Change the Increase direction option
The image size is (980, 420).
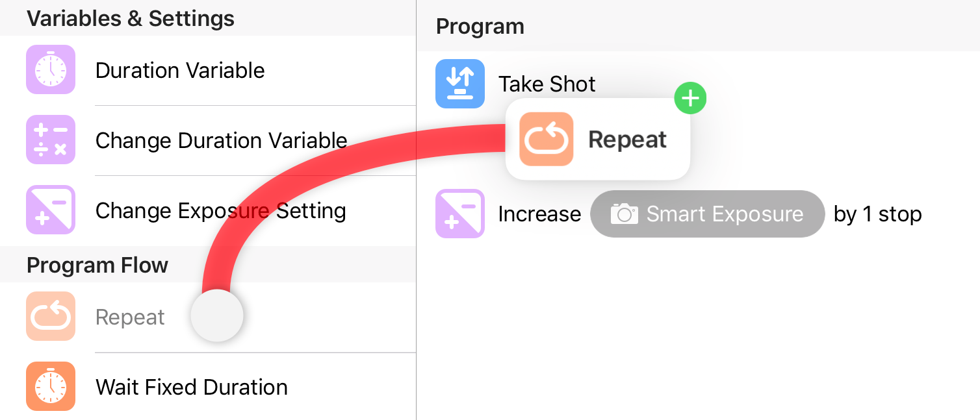click(539, 214)
